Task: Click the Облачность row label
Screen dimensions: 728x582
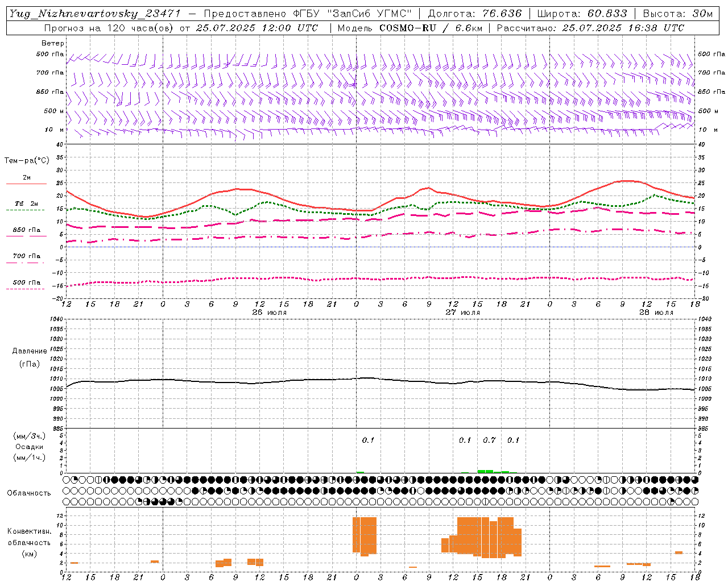Action: click(x=29, y=493)
